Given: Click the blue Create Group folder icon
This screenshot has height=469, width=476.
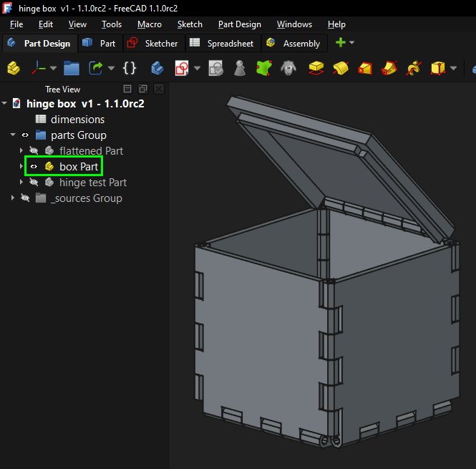Looking at the screenshot, I should pyautogui.click(x=72, y=68).
